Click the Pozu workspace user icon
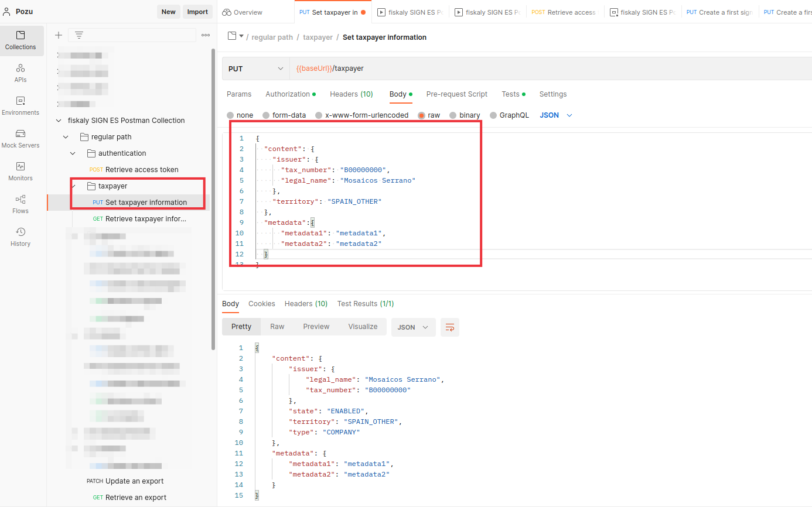This screenshot has width=812, height=507. (8, 12)
